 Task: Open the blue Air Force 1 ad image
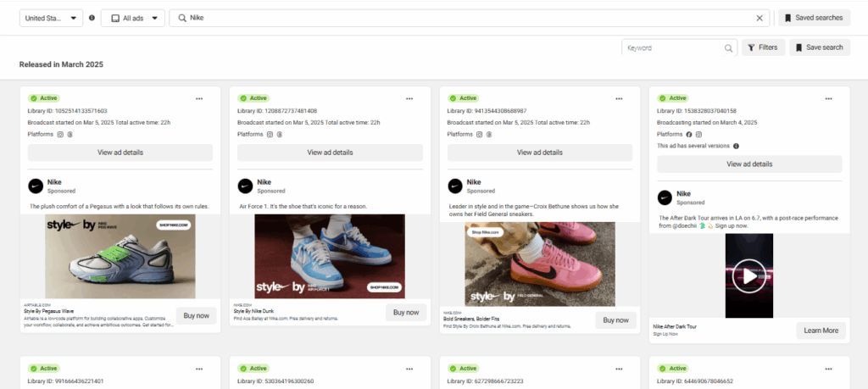(x=330, y=257)
